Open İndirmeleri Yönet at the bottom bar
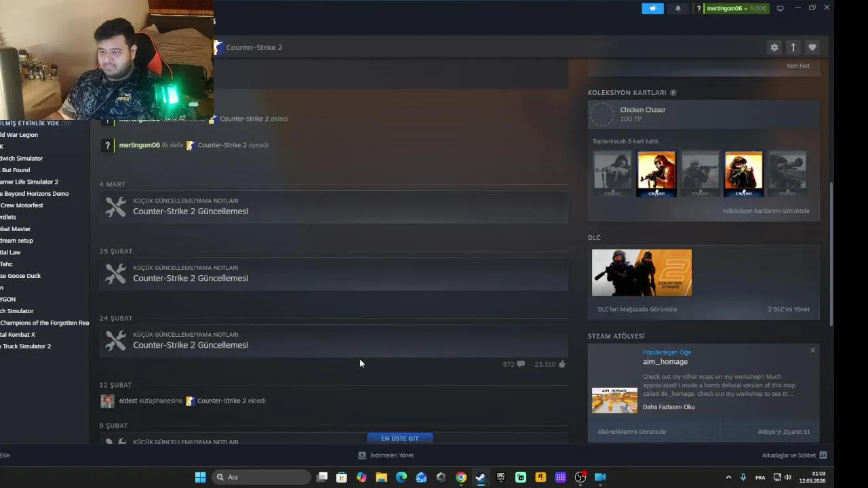Viewport: 868px width, 488px height. pyautogui.click(x=391, y=455)
